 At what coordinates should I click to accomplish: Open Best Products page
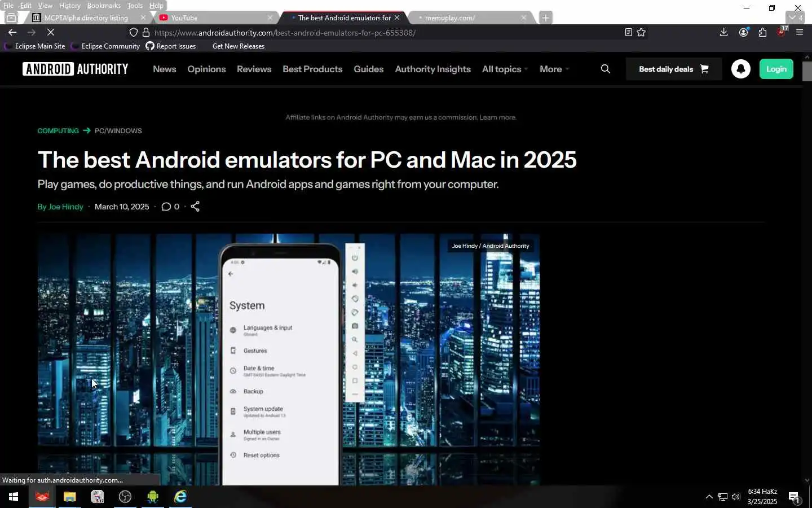pyautogui.click(x=312, y=69)
